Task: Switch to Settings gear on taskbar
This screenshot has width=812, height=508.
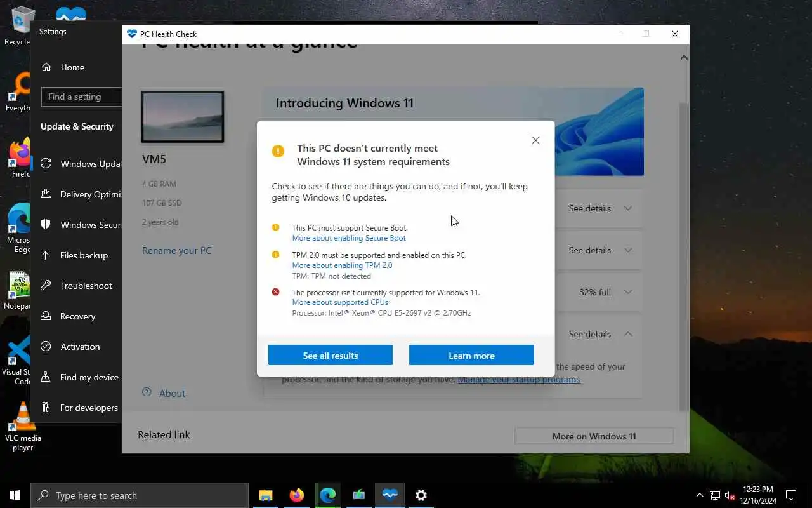Action: 421,495
